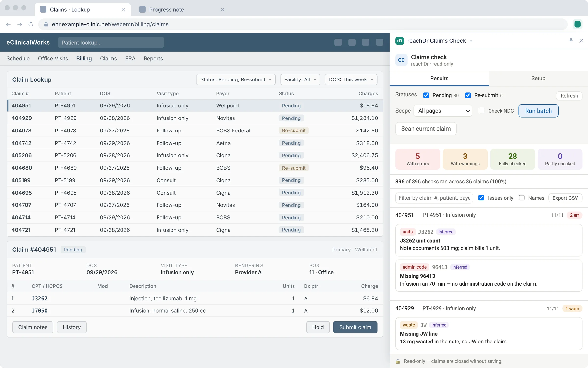This screenshot has height=368, width=588.
Task: Close the Claims Lookup browser tab
Action: [x=123, y=10]
